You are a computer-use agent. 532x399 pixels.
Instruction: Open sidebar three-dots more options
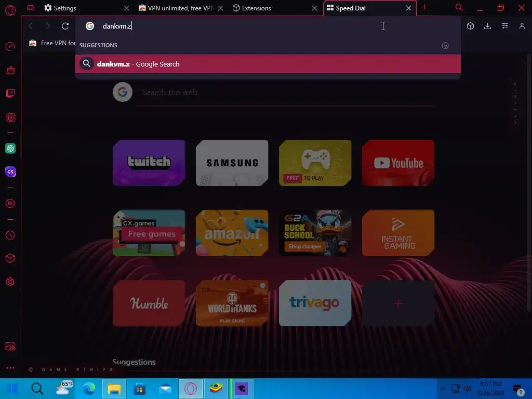(10, 368)
